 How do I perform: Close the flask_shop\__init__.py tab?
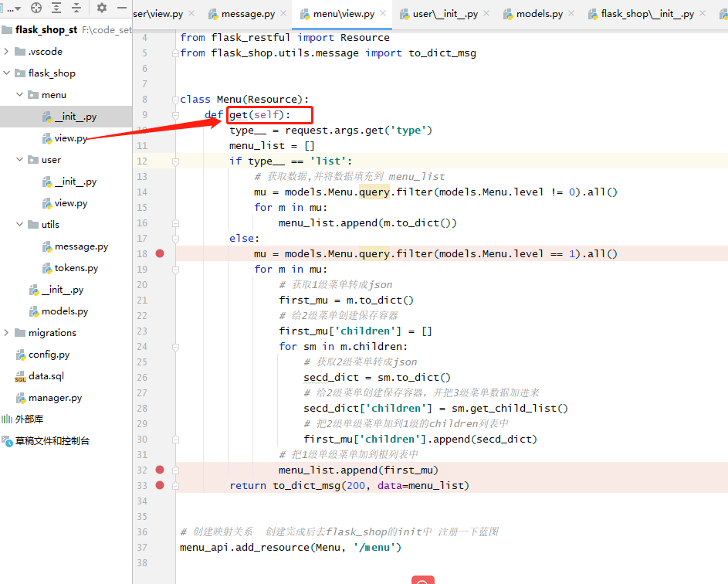tap(703, 13)
